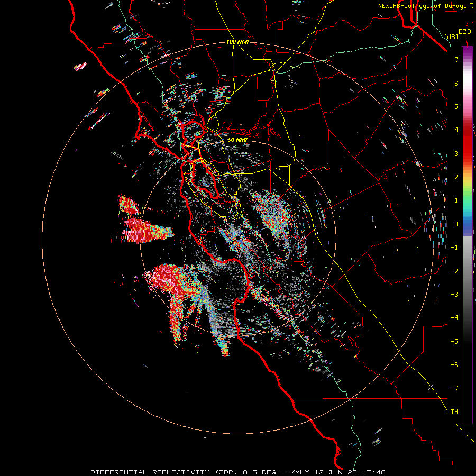Click the "4" tick label on the scale
The width and height of the screenshot is (476, 476).
(x=456, y=130)
